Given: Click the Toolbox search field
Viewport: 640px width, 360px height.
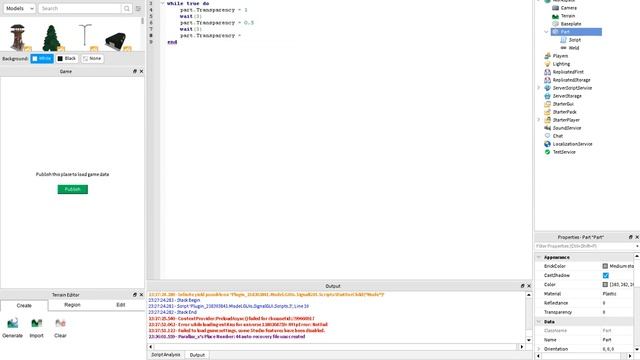Looking at the screenshot, I should pos(80,8).
